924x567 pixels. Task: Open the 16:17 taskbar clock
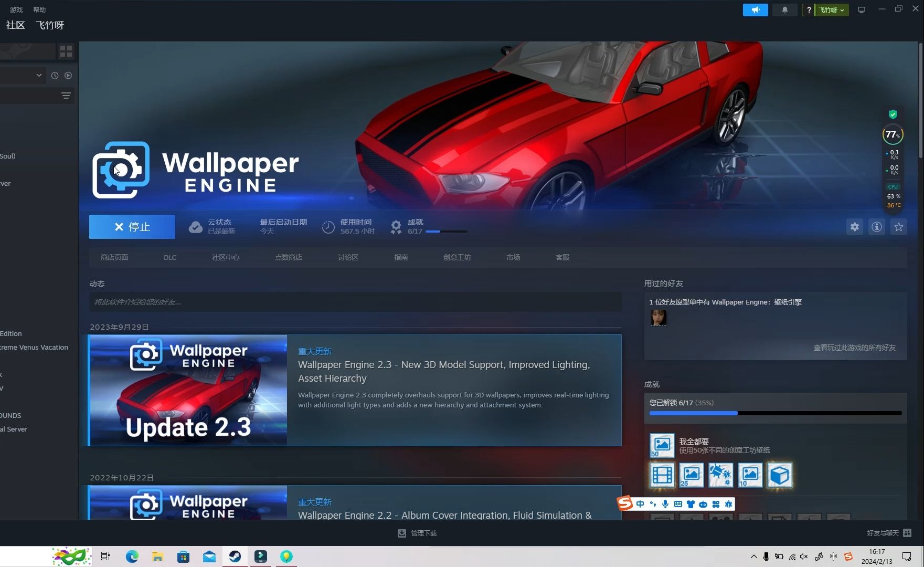click(x=877, y=556)
